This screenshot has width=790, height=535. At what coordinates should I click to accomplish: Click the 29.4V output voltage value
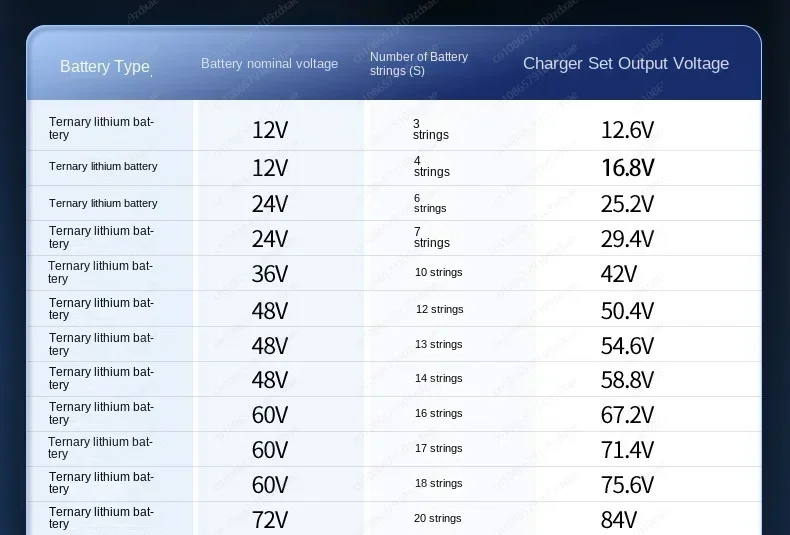point(627,239)
